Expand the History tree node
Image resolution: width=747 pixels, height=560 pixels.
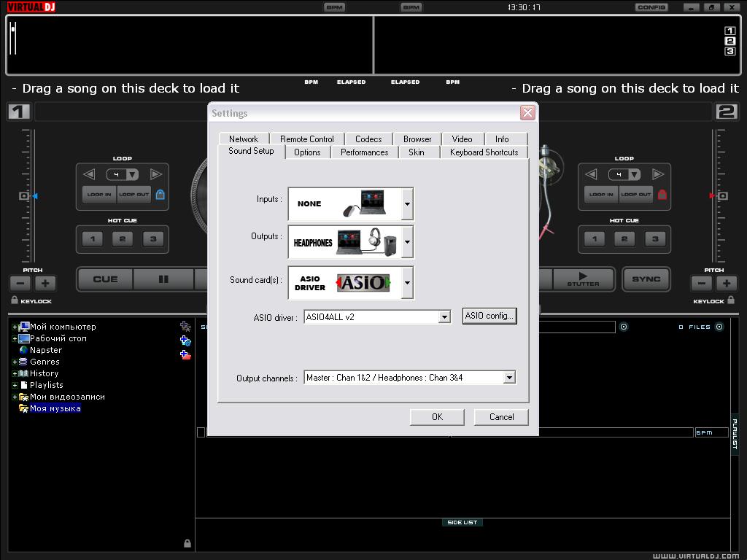point(15,374)
